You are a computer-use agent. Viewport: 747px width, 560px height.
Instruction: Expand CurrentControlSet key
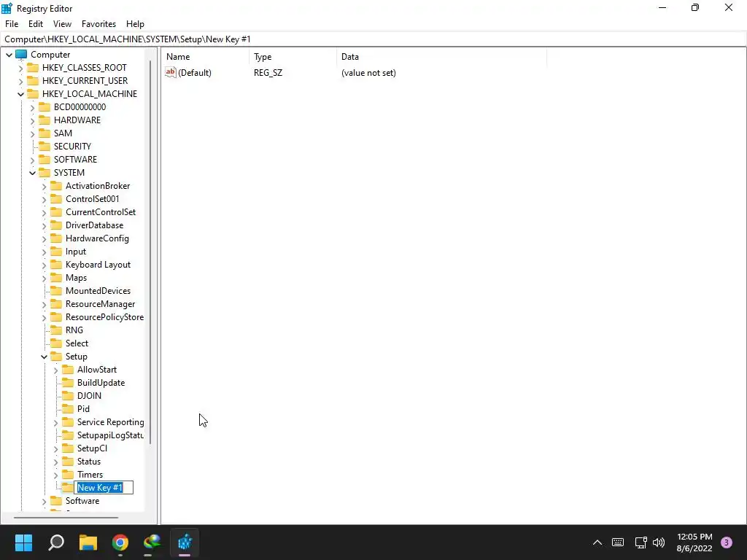44,212
